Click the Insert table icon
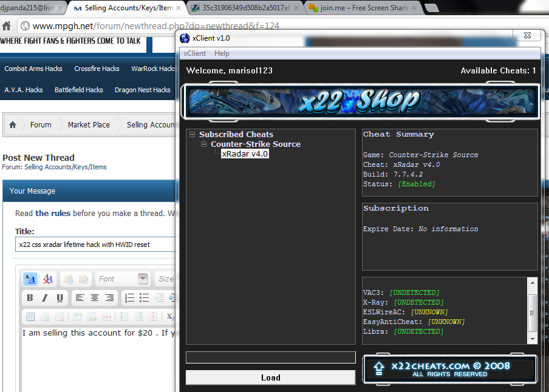The image size is (549, 392). click(30, 317)
